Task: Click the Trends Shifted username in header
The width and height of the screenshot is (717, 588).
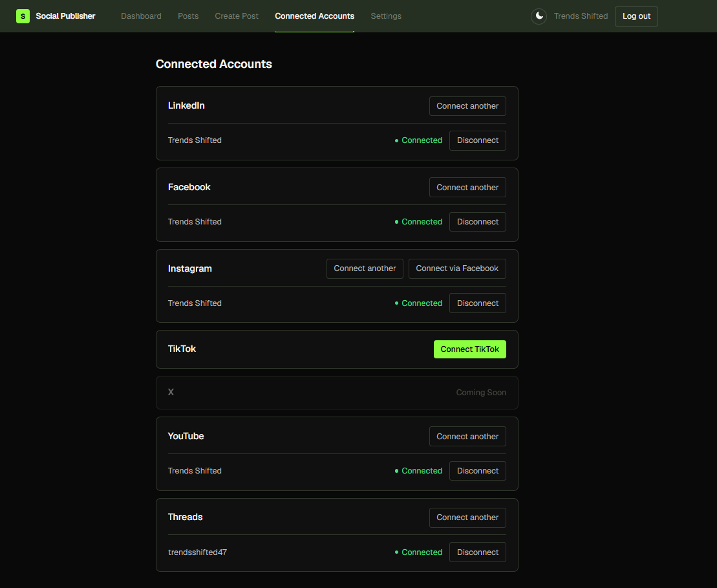Action: (581, 16)
